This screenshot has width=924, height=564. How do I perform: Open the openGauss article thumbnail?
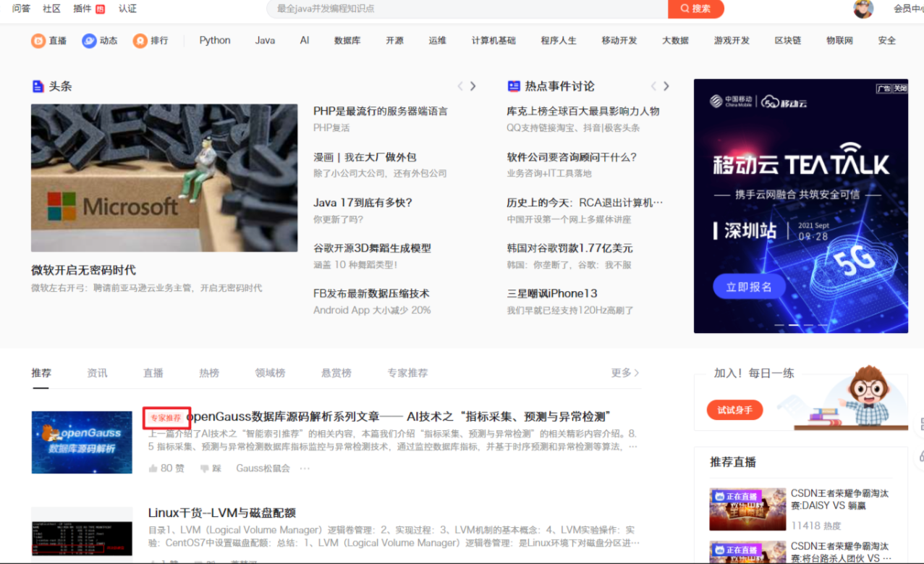82,442
